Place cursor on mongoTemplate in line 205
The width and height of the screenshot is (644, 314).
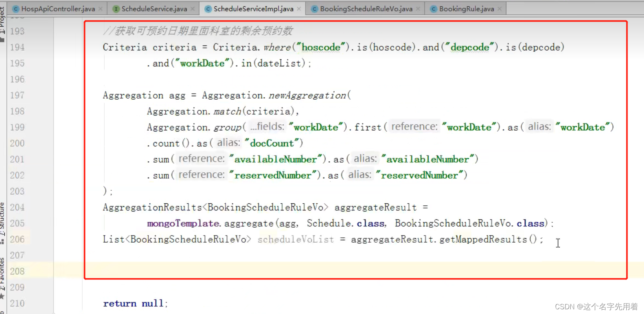(183, 223)
